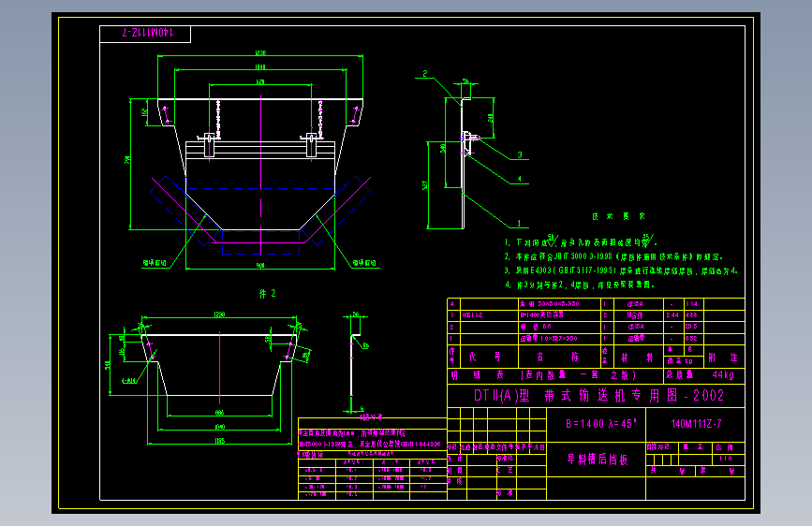Click the technical requirements heading above the notes
The width and height of the screenshot is (812, 526).
[x=618, y=216]
